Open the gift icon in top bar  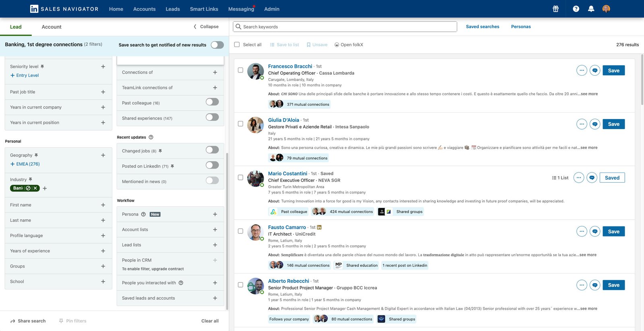click(555, 9)
